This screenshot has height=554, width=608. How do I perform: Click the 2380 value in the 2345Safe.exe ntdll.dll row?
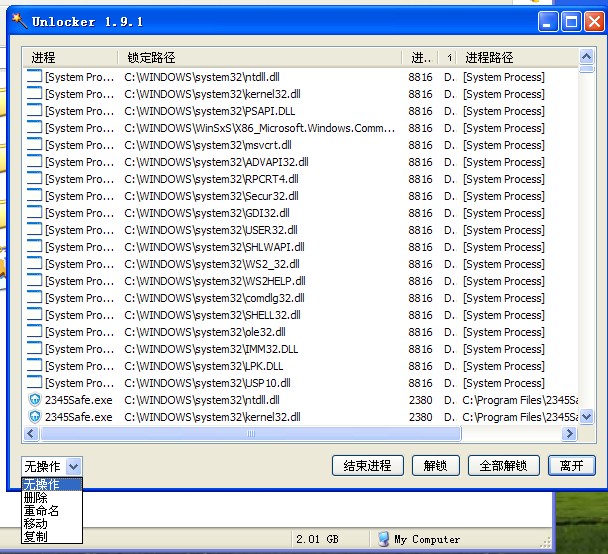coord(420,400)
